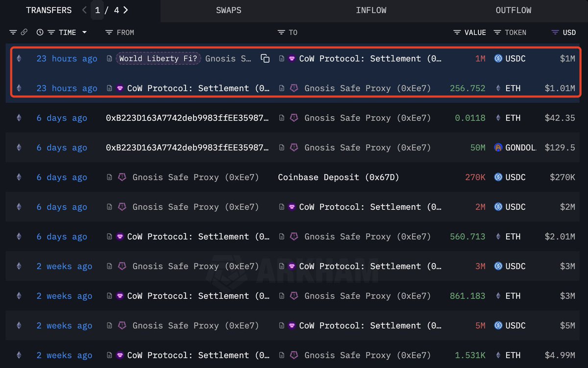Open CoW Protocol Settlement in 1M USDC row
Screen dimensions: 588x368
[370, 58]
